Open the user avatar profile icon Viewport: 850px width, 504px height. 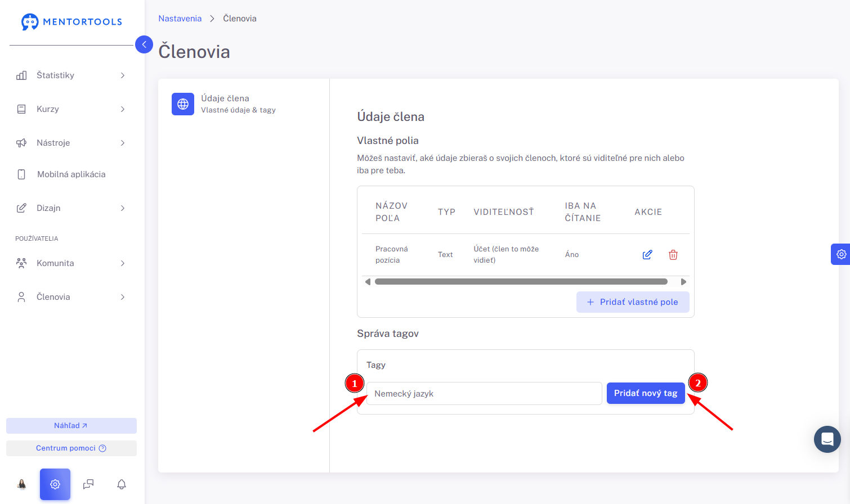click(x=22, y=484)
